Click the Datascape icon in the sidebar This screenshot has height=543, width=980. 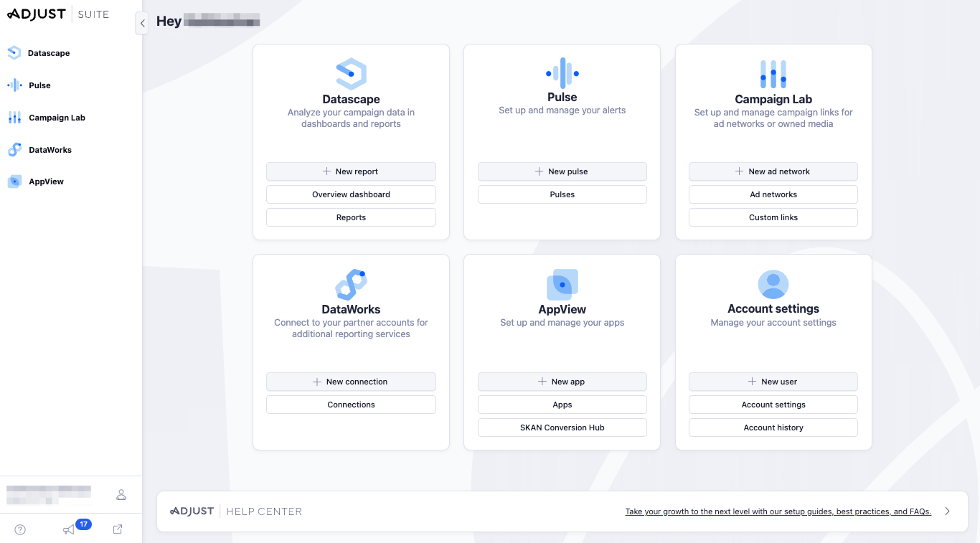14,52
